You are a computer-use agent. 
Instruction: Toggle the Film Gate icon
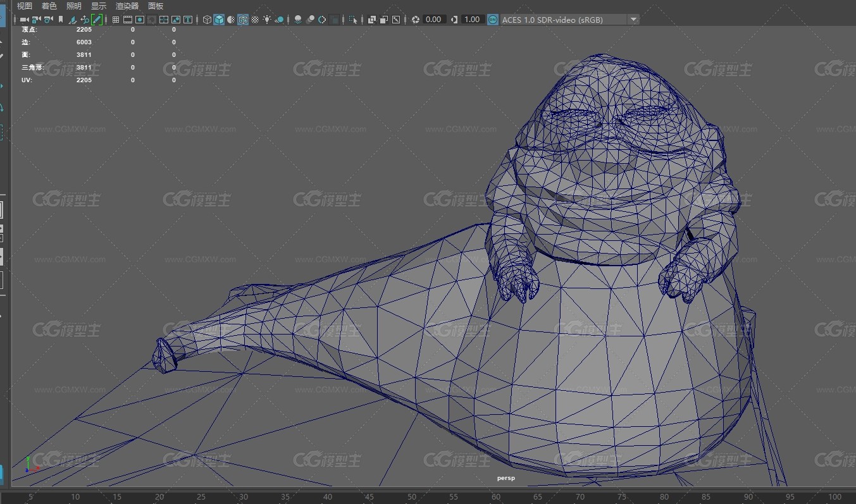click(x=128, y=20)
